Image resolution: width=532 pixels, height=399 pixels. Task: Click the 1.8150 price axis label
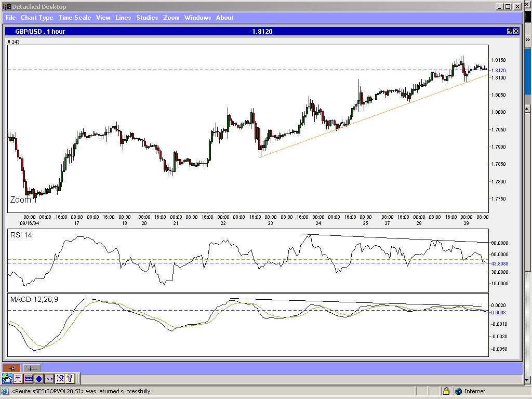[499, 60]
